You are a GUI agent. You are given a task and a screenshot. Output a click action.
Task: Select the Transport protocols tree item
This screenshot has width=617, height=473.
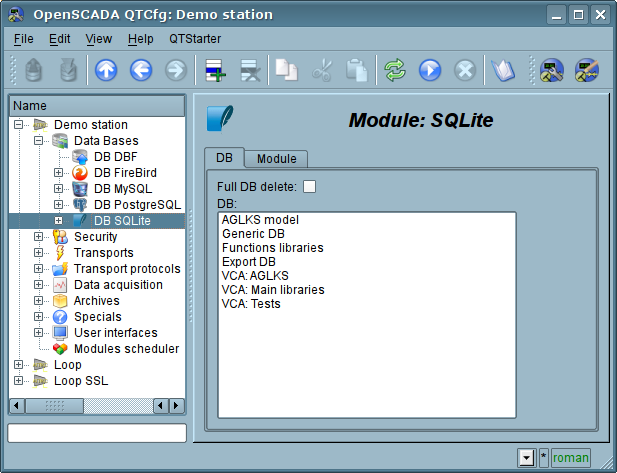[127, 269]
